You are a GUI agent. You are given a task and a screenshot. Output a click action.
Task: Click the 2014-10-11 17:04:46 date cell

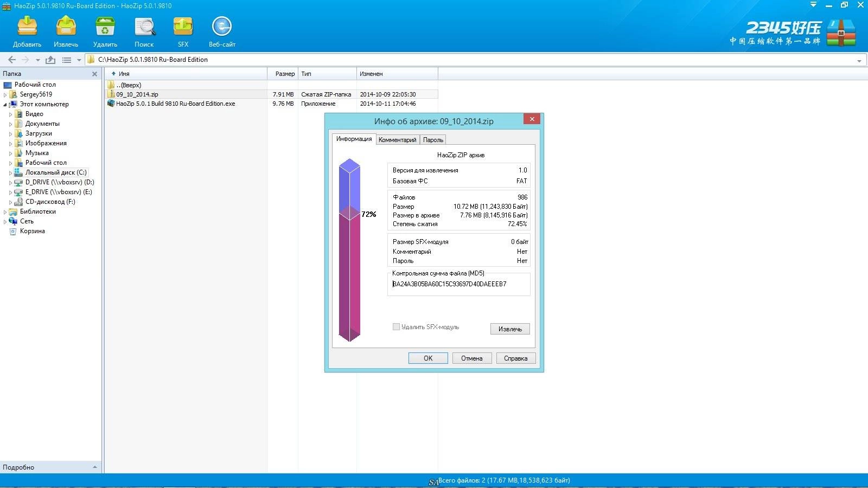pos(388,104)
